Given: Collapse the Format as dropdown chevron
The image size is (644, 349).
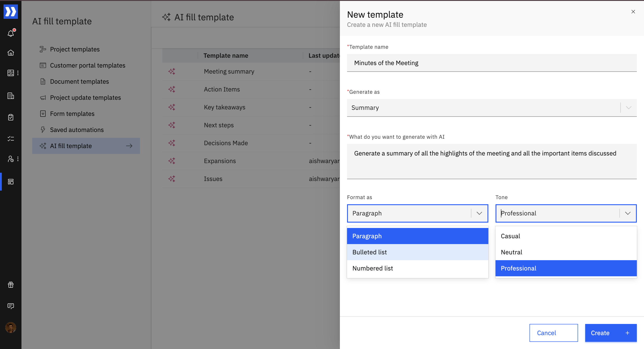Looking at the screenshot, I should point(479,213).
